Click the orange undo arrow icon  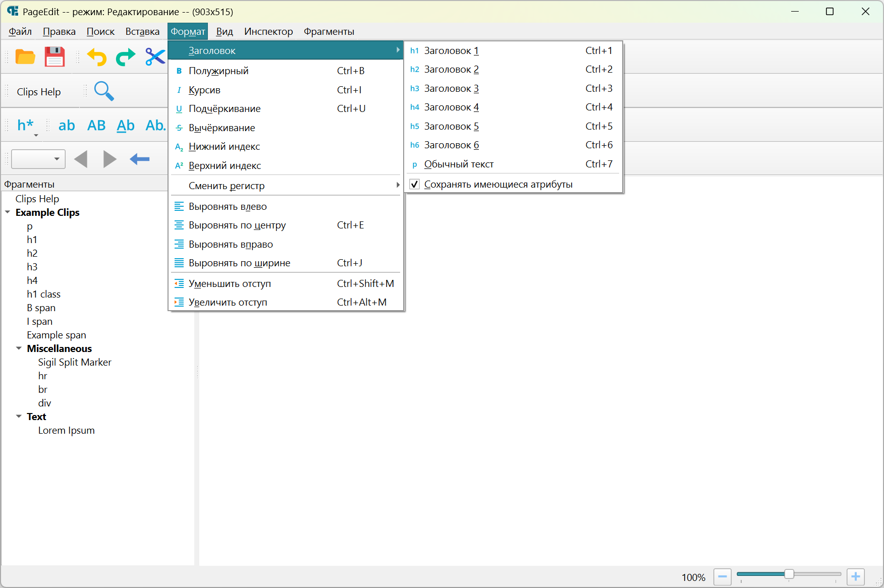coord(97,57)
